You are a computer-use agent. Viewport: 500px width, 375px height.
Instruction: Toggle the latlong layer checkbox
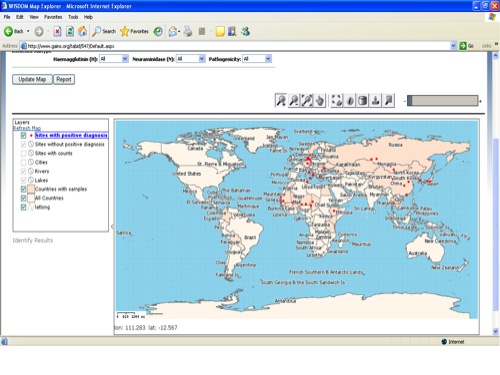pos(23,207)
